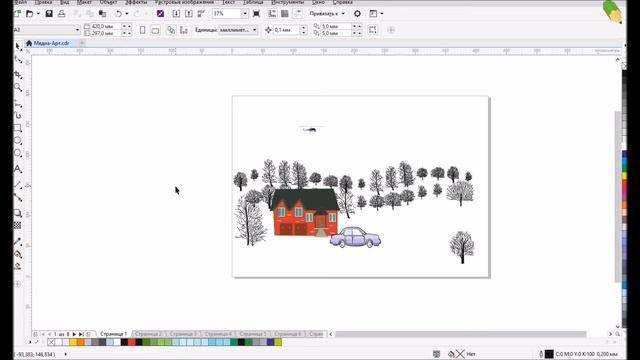
Task: Toggle apply layout to all pages
Action: [x=171, y=30]
